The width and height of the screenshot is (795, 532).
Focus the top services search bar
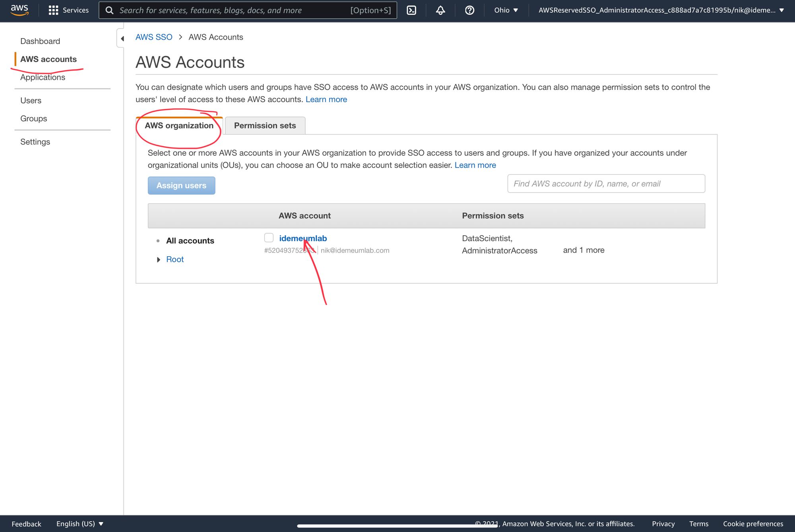[x=248, y=10]
